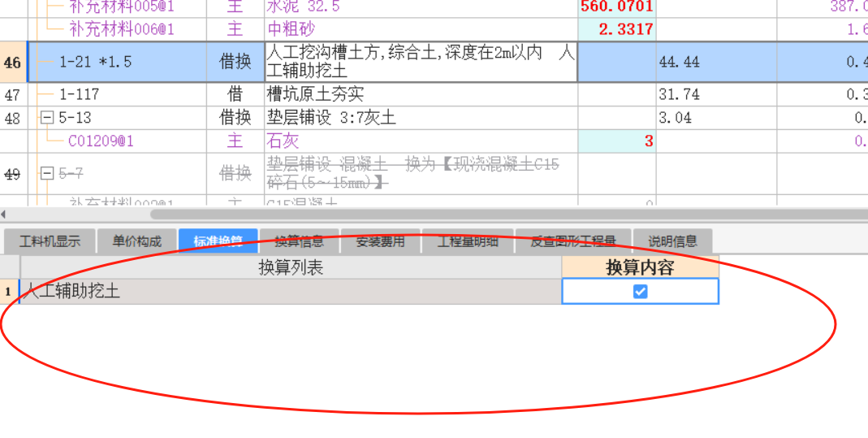868x438 pixels.
Task: Click the 借 type cell of row 47
Action: pos(235,95)
